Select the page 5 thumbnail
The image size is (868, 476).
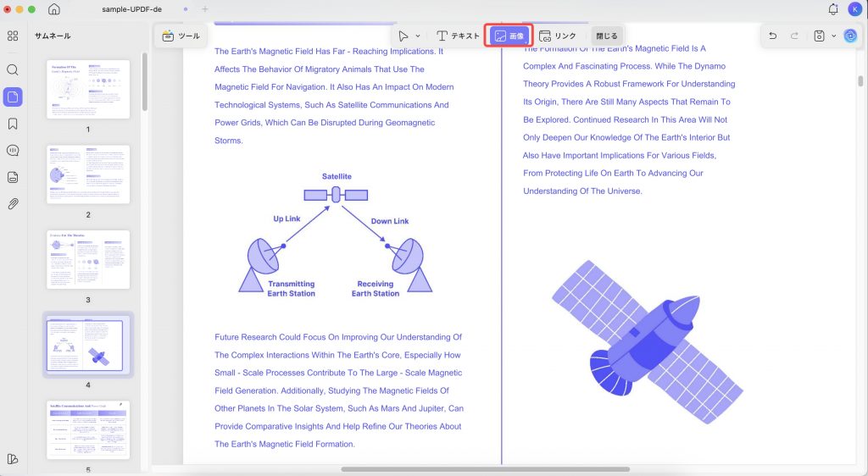coord(88,430)
